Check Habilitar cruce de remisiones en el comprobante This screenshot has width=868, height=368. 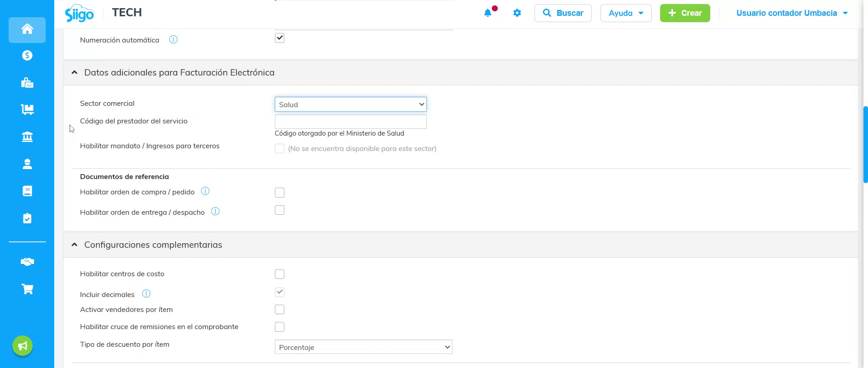tap(279, 327)
